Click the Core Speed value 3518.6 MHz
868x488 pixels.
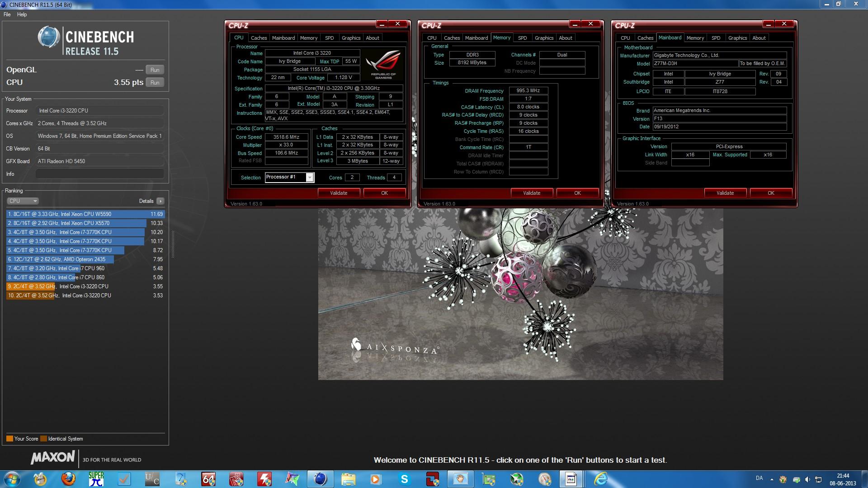[286, 137]
